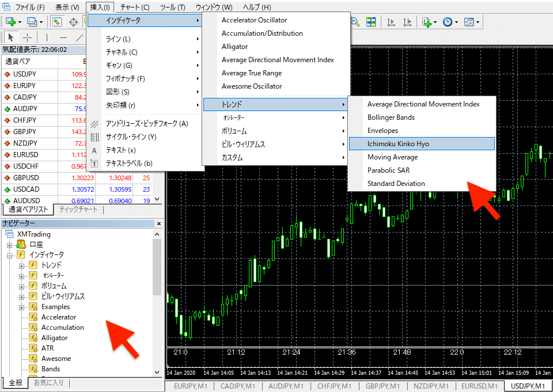
Task: Click the Data Window target icon
Action: 73,22
